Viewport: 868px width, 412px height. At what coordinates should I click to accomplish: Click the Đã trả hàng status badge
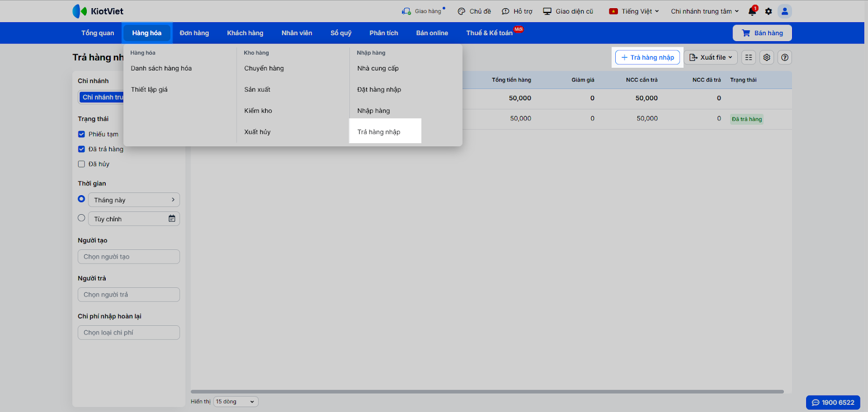click(746, 119)
